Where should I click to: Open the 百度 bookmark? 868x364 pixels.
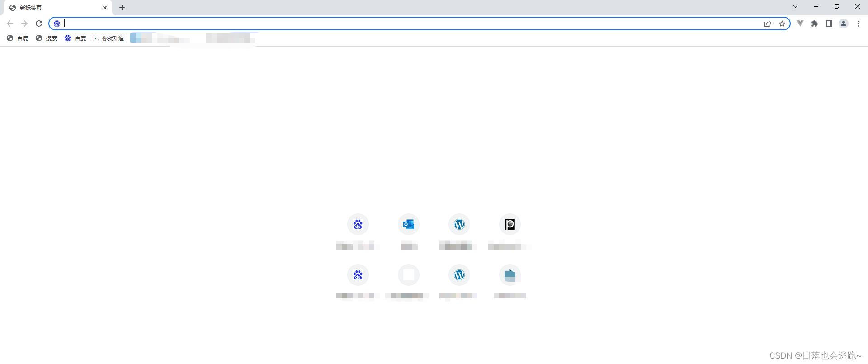click(18, 38)
